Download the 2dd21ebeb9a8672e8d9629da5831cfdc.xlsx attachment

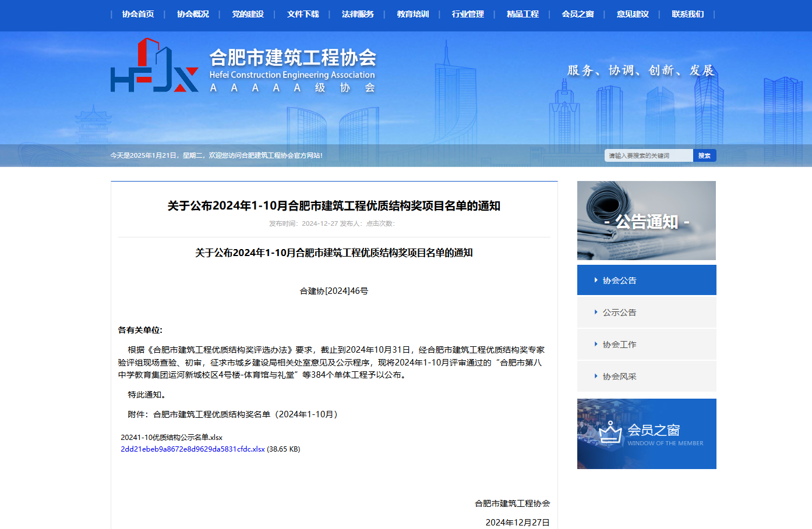(x=192, y=449)
